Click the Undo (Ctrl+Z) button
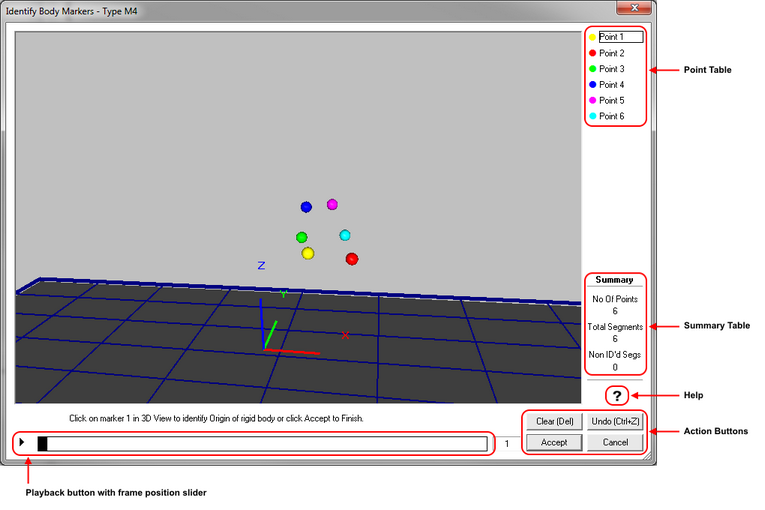765x510 pixels. (614, 421)
